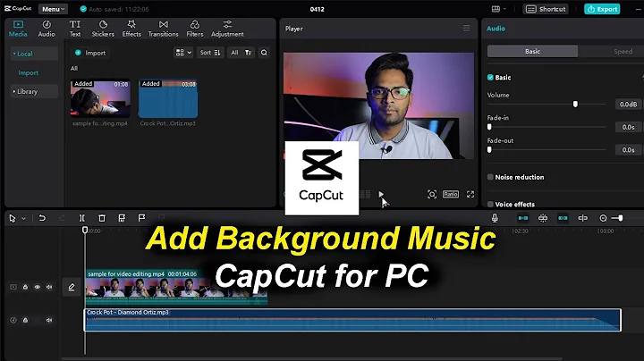The image size is (644, 361).
Task: Click the All filter button
Action: point(234,53)
